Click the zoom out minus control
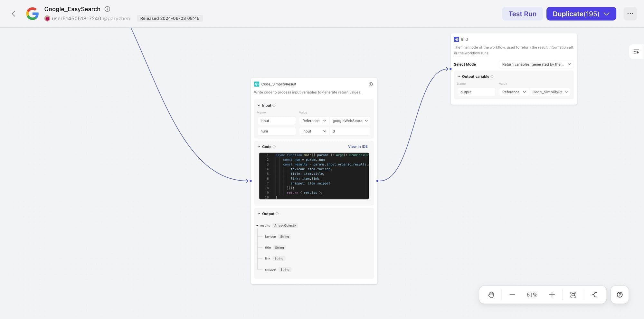 (512, 295)
